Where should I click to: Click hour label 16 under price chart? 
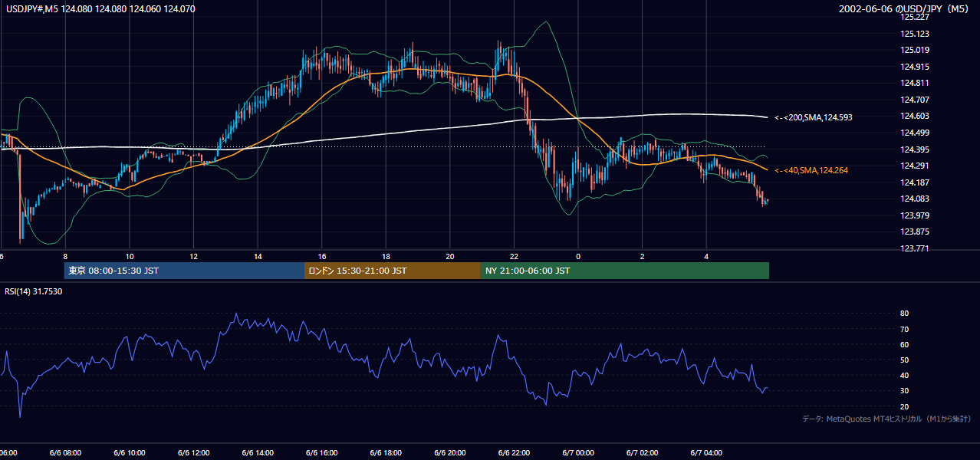point(322,257)
